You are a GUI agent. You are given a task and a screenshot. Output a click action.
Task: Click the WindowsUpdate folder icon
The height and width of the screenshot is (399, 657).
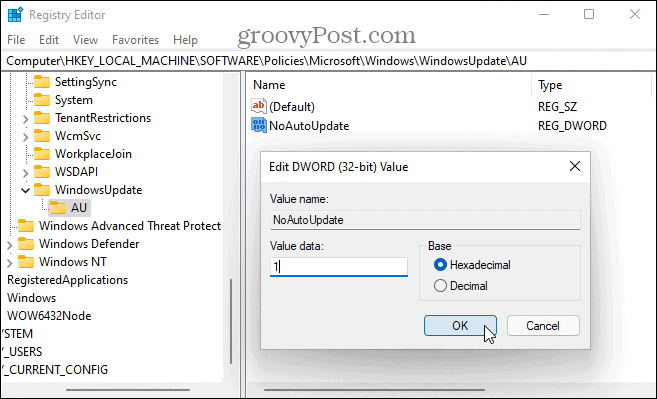42,190
